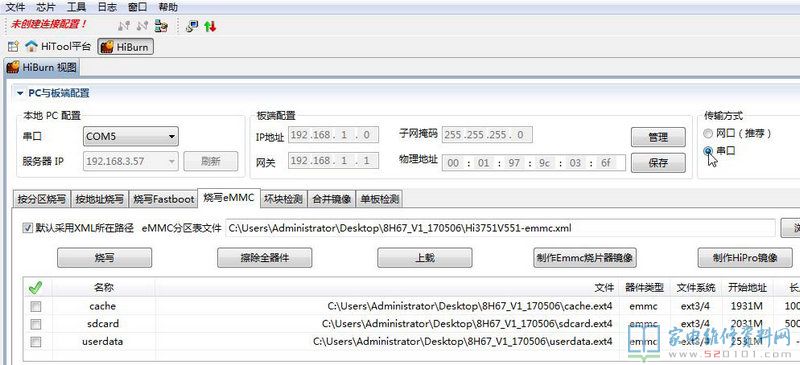Viewport: 800px width, 365px height.
Task: Open the 芯片 menu
Action: pyautogui.click(x=46, y=7)
